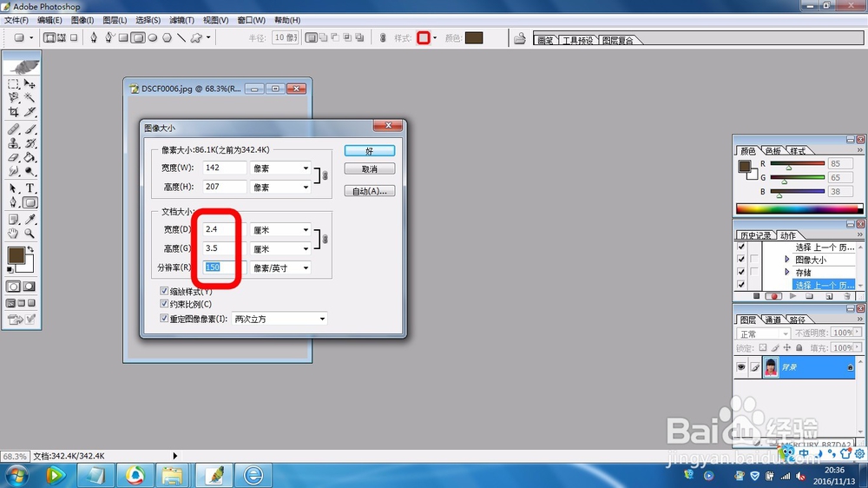Open the resample method dropdown 两次立方
Viewport: 868px width, 488px height.
coord(279,319)
